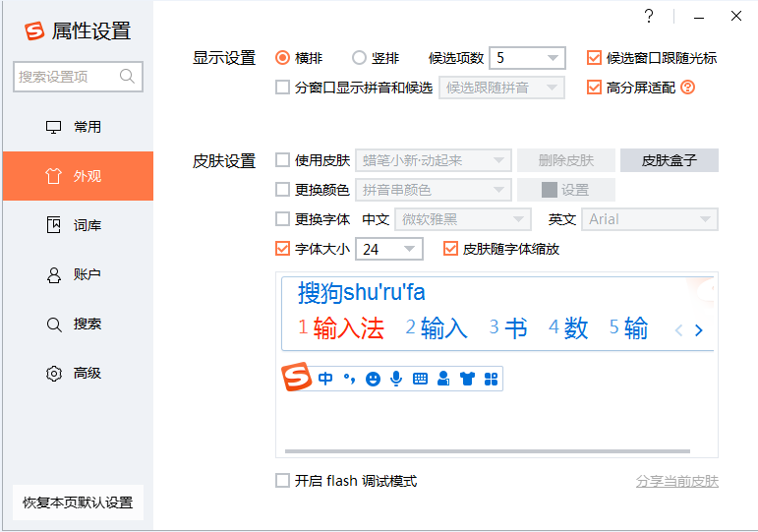Enable 更换颜色 checkbox
Image resolution: width=758 pixels, height=532 pixels.
coord(282,190)
